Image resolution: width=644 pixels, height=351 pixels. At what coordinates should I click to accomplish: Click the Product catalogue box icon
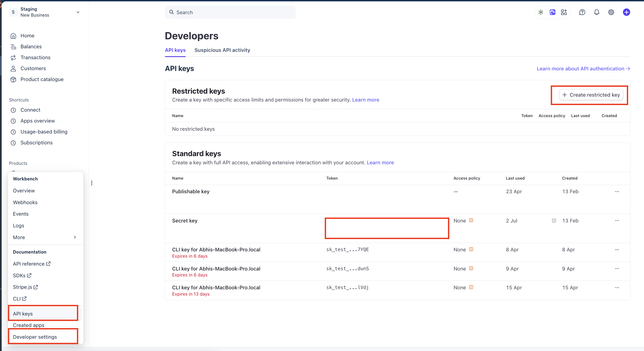coord(13,79)
